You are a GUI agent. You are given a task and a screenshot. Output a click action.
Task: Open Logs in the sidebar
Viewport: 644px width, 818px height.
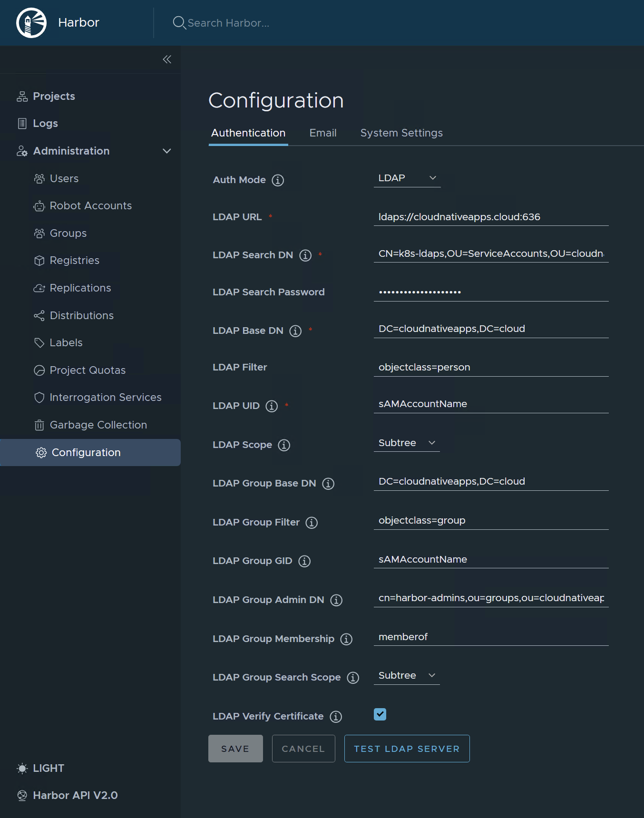(x=45, y=124)
